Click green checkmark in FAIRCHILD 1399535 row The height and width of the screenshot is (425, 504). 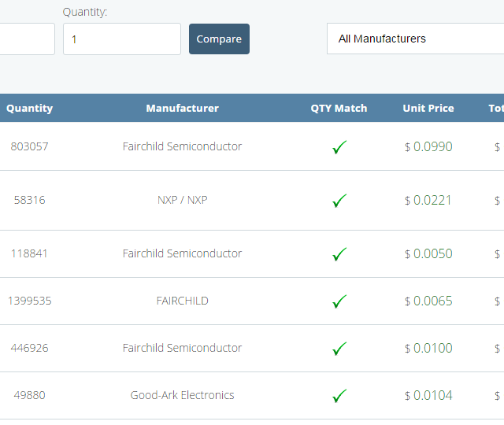coord(339,301)
